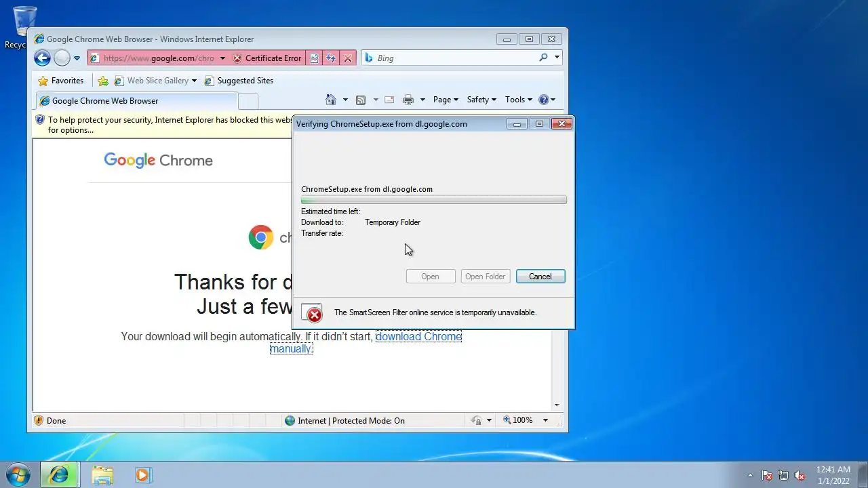Expand the Print dropdown arrow
Viewport: 868px width, 488px height.
pyautogui.click(x=422, y=100)
